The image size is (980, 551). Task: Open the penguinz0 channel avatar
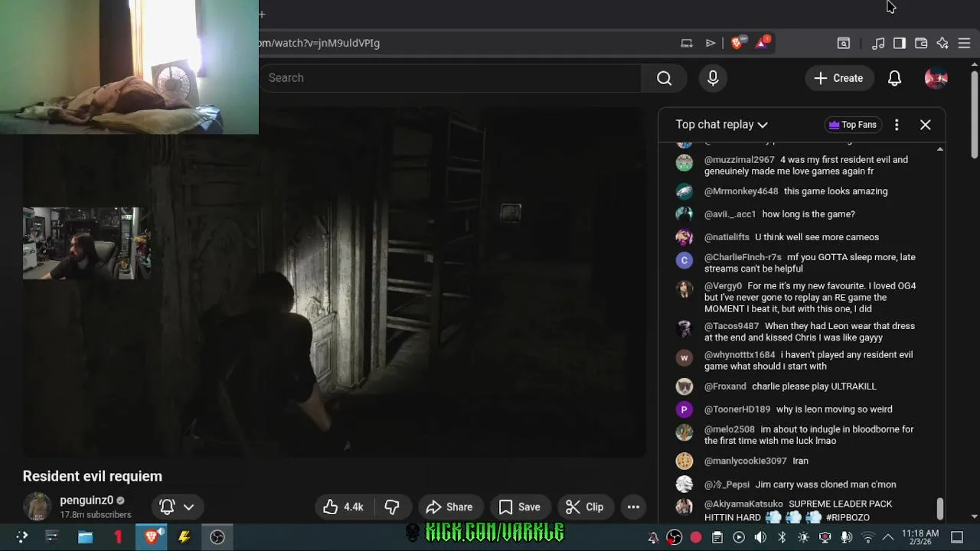[37, 507]
